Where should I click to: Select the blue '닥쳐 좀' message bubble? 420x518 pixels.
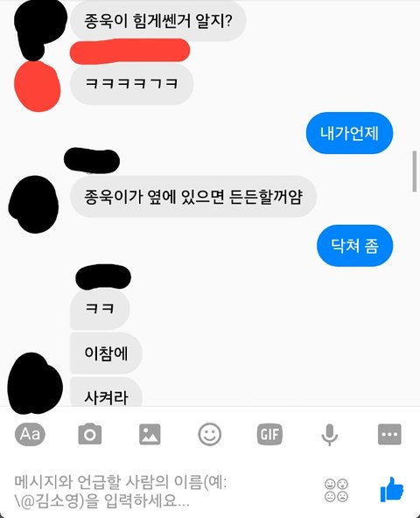[355, 246]
